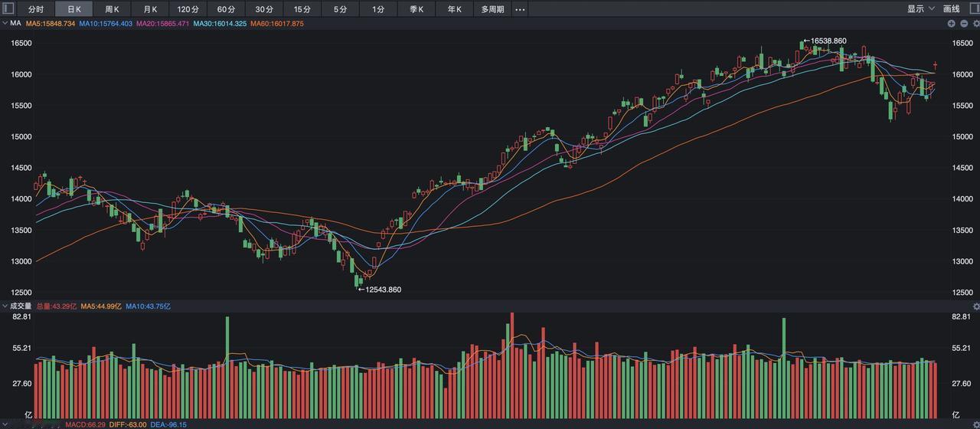The image size is (980, 429).
Task: Switch to 5分 timeframe
Action: click(340, 9)
